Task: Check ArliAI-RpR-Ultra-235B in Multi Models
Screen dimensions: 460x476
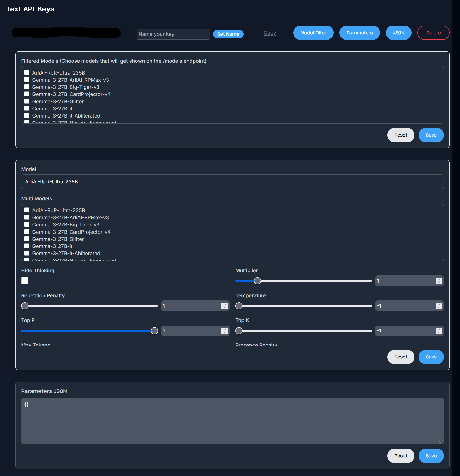Action: pos(27,210)
